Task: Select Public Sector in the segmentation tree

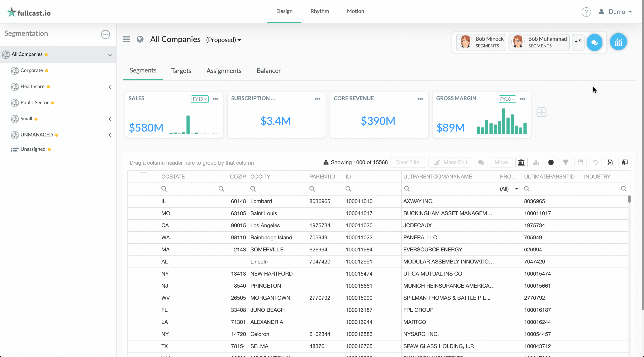Action: click(x=34, y=102)
